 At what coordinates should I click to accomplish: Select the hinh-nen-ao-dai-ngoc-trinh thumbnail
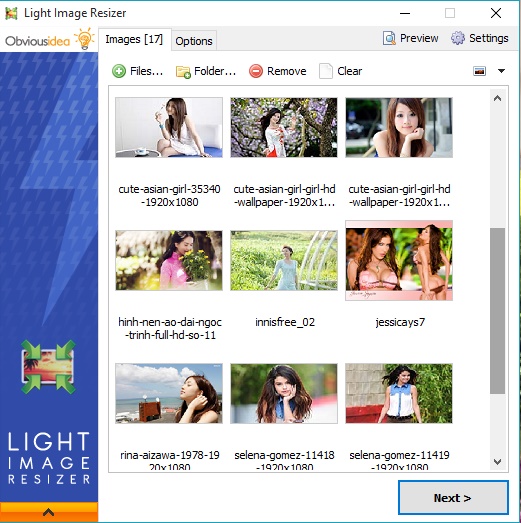coord(169,260)
